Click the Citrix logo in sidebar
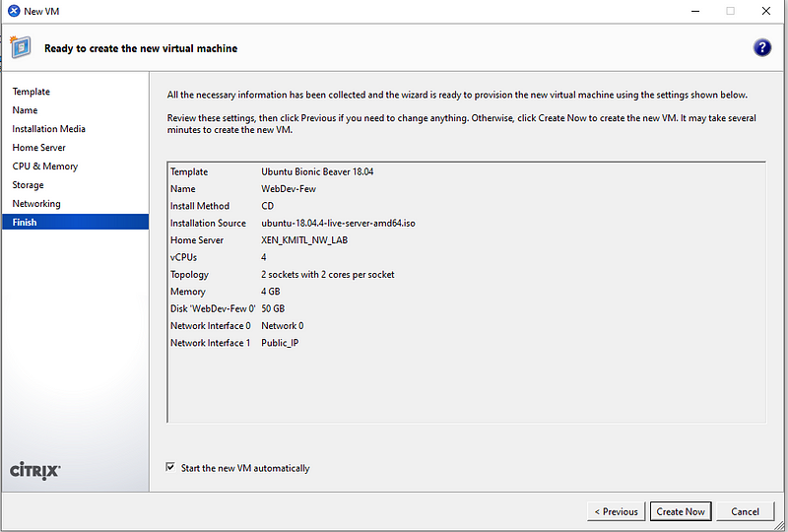The image size is (788, 532). pos(35,471)
